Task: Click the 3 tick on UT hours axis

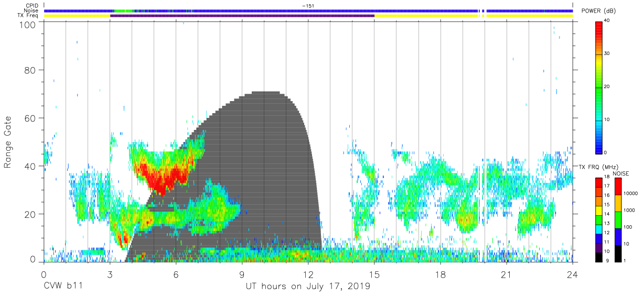Action: (x=110, y=274)
